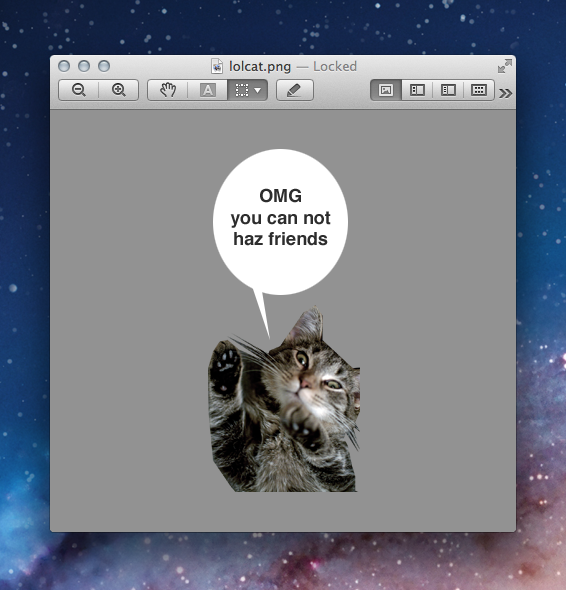Choose the rectangular selection tool

point(241,90)
